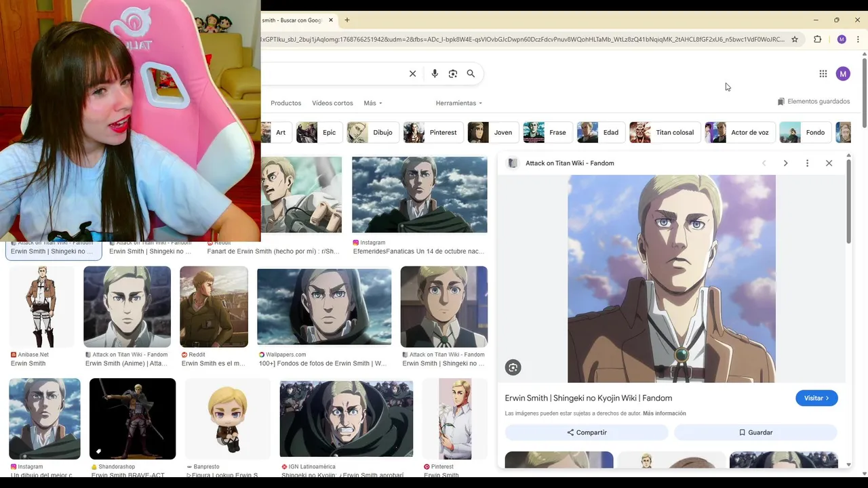
Task: Open the Wallpapers.com hooded Erwin thumbnail
Action: (324, 307)
